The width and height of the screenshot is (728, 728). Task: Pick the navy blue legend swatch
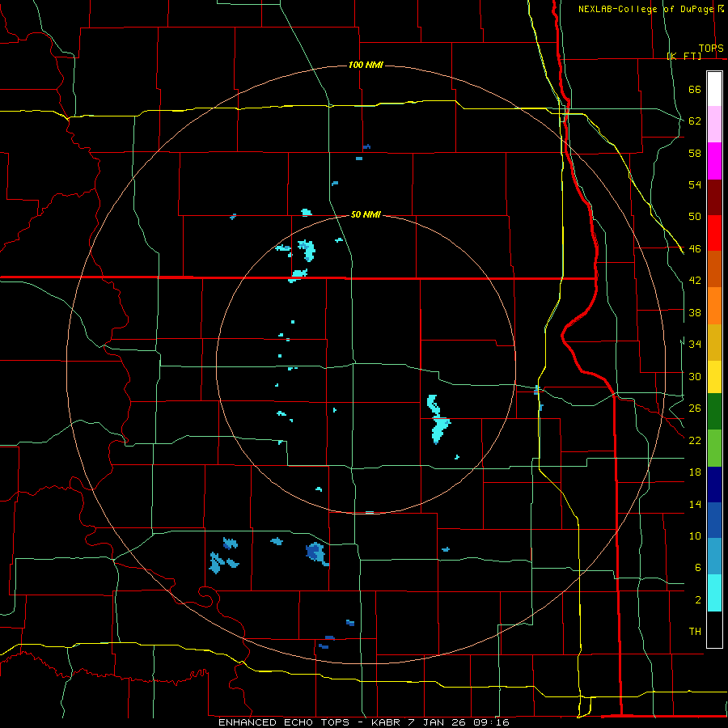coord(714,485)
